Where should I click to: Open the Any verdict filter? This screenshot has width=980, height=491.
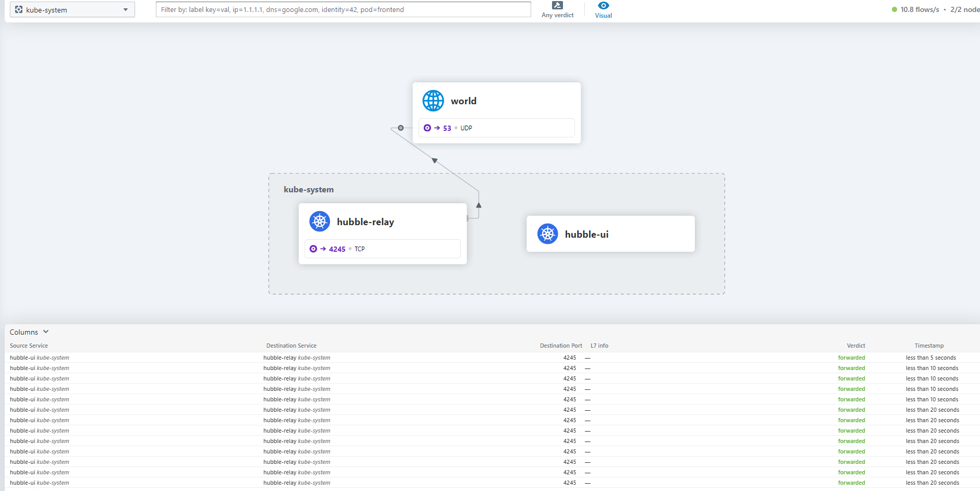click(557, 9)
